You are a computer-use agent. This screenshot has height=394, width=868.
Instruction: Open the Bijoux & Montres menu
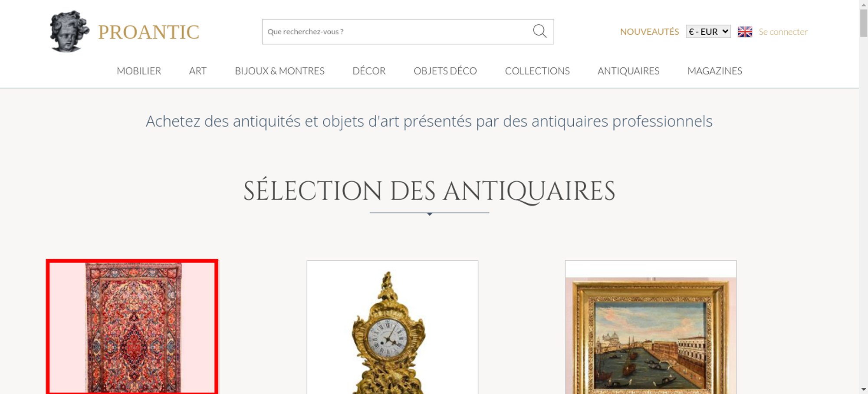tap(279, 71)
